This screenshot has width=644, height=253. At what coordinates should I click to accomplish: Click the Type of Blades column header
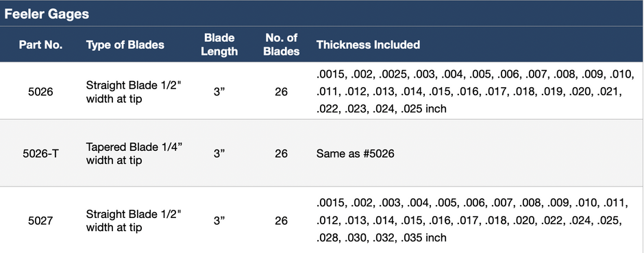click(125, 45)
